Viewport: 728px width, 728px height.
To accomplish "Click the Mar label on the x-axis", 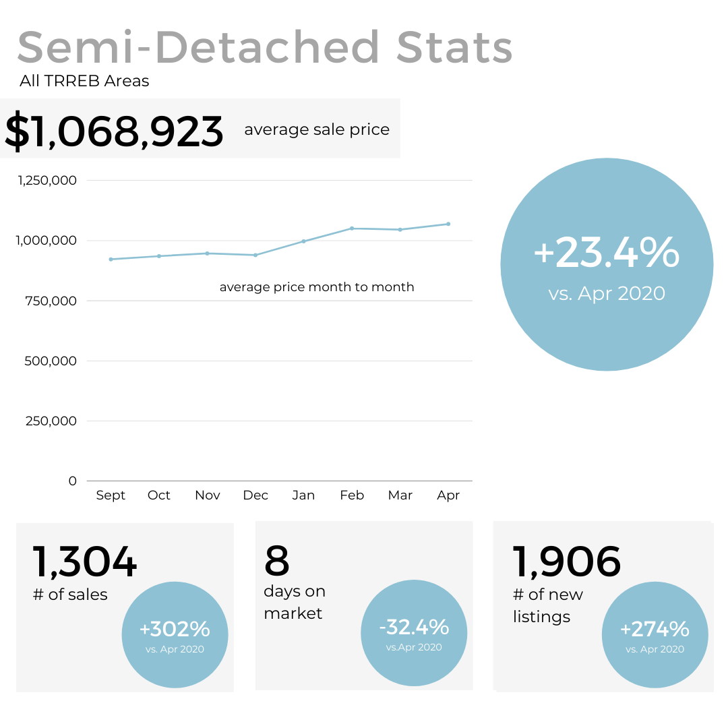I will 400,495.
